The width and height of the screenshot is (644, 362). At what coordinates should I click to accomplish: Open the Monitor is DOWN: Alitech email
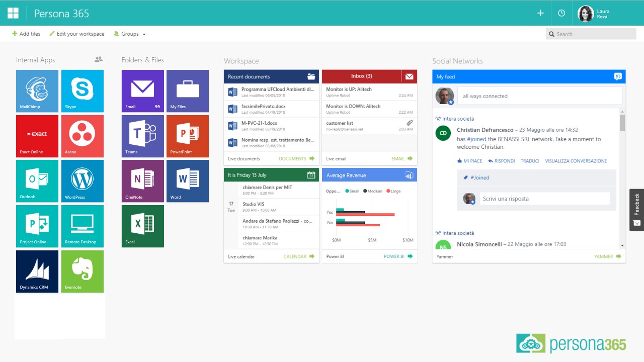[369, 109]
